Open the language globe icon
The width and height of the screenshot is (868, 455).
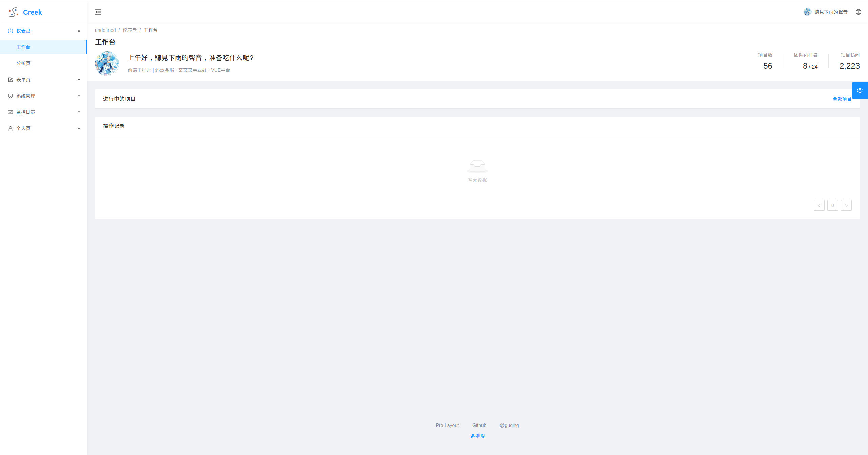(x=858, y=12)
